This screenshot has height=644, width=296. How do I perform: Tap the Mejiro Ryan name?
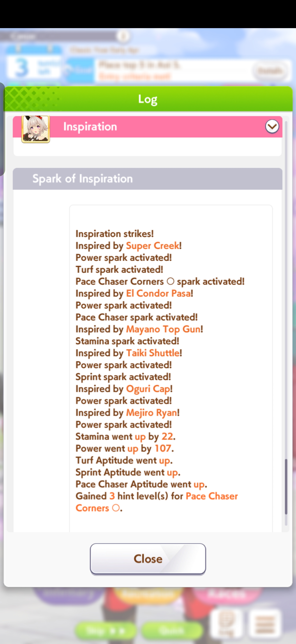pos(151,413)
